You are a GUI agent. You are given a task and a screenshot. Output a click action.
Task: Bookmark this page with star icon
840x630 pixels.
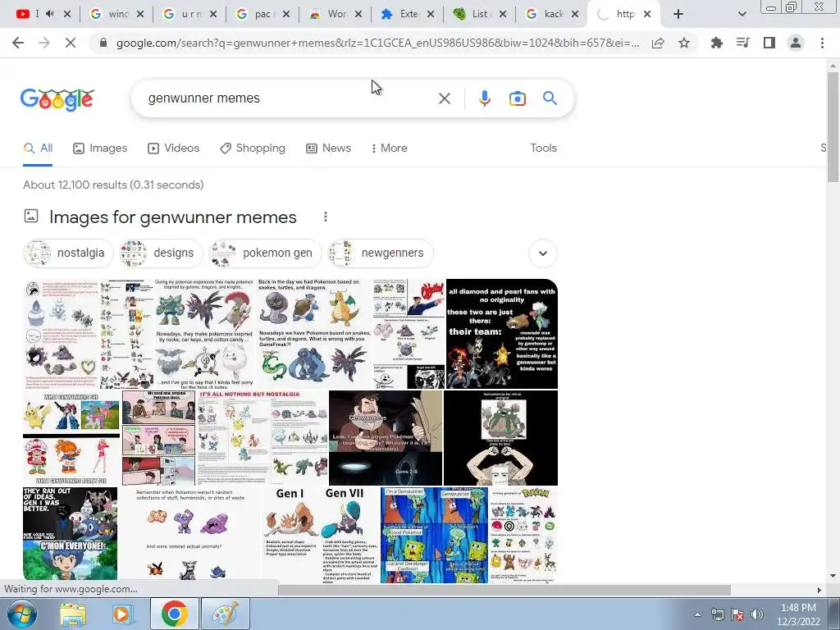pyautogui.click(x=684, y=43)
